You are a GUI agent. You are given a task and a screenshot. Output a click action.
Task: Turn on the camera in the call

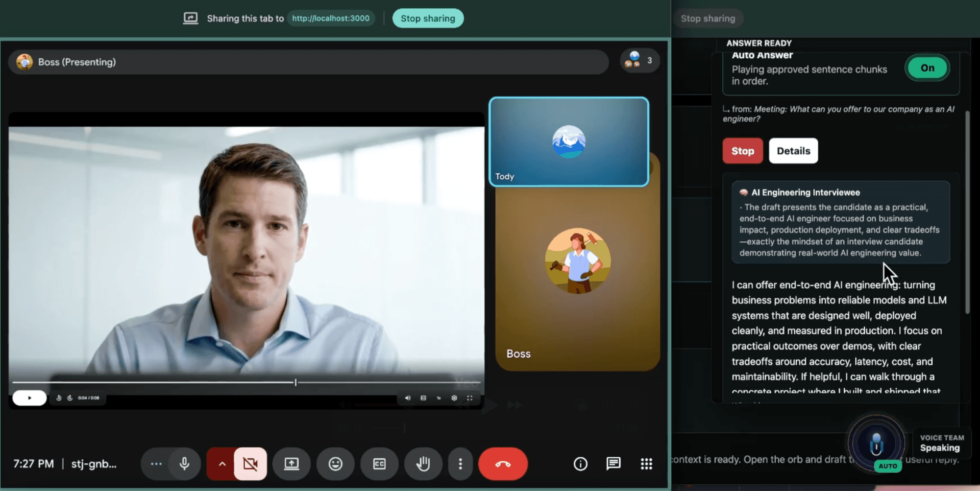click(x=250, y=464)
